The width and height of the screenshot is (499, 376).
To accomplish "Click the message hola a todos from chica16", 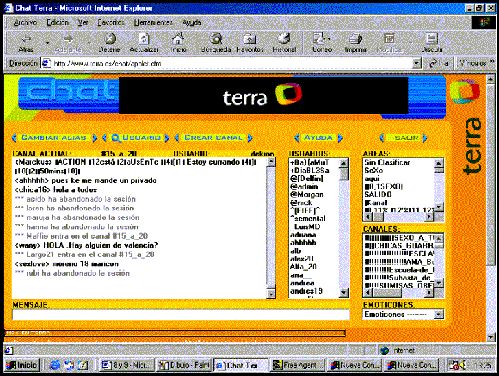I will pyautogui.click(x=56, y=190).
